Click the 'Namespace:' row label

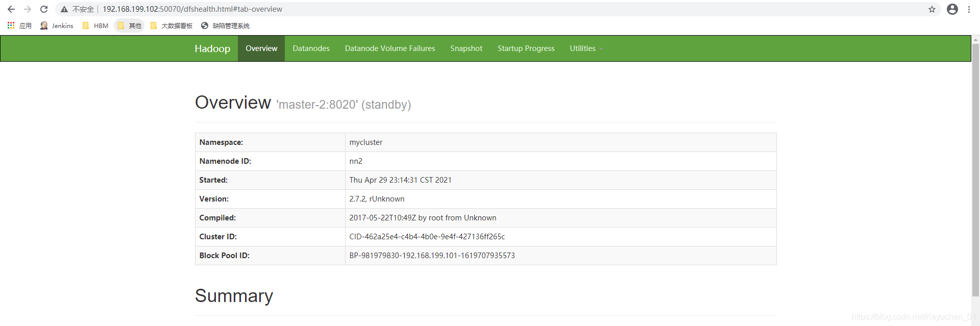[221, 142]
